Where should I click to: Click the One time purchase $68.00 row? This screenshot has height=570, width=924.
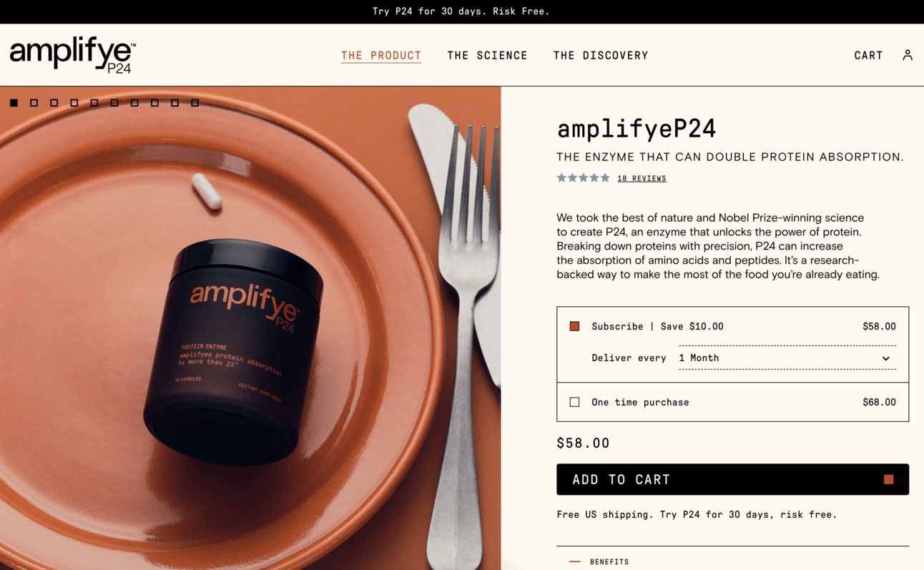pos(732,402)
